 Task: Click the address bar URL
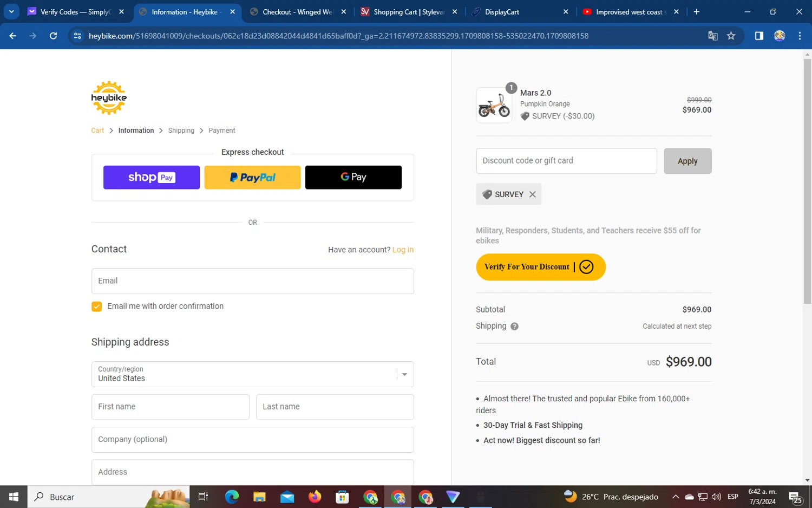338,36
